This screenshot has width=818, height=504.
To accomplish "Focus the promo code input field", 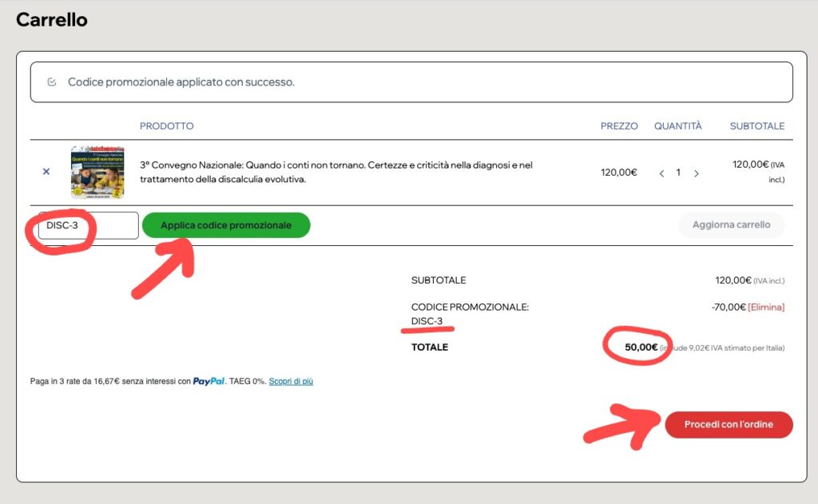I will (88, 225).
